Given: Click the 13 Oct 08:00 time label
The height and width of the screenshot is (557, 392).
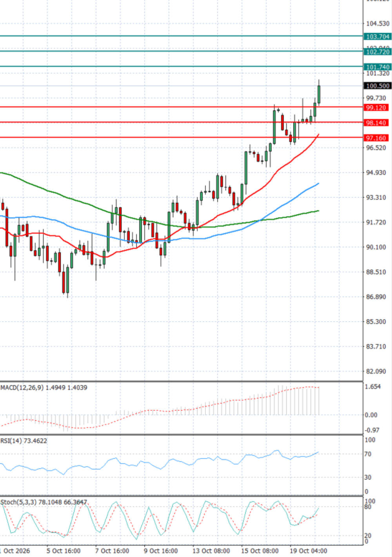Looking at the screenshot, I should [x=211, y=551].
